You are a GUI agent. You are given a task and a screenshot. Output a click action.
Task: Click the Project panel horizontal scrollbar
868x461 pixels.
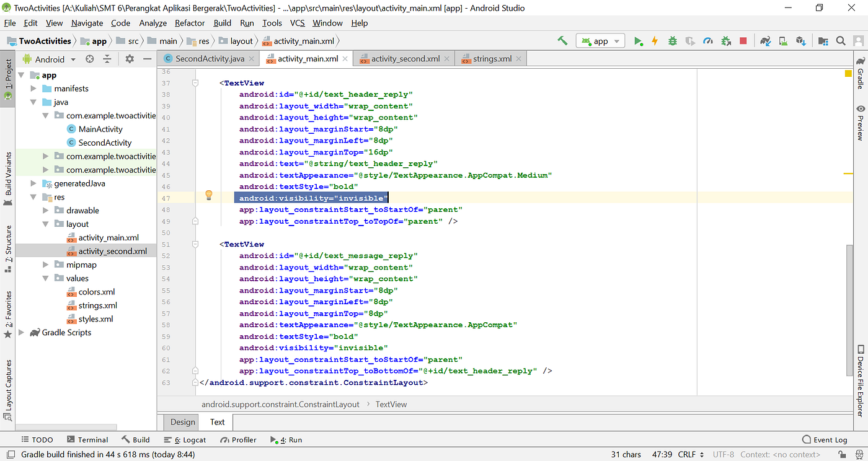click(66, 427)
